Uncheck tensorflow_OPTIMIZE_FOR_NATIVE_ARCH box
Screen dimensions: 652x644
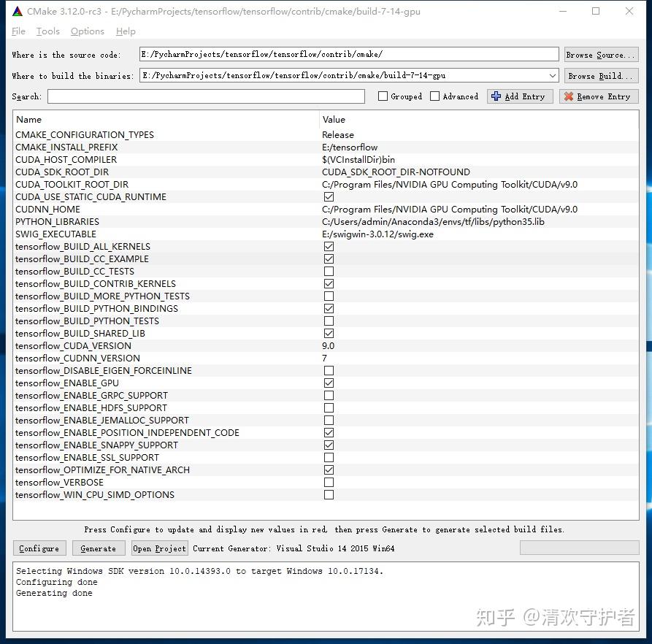point(329,469)
